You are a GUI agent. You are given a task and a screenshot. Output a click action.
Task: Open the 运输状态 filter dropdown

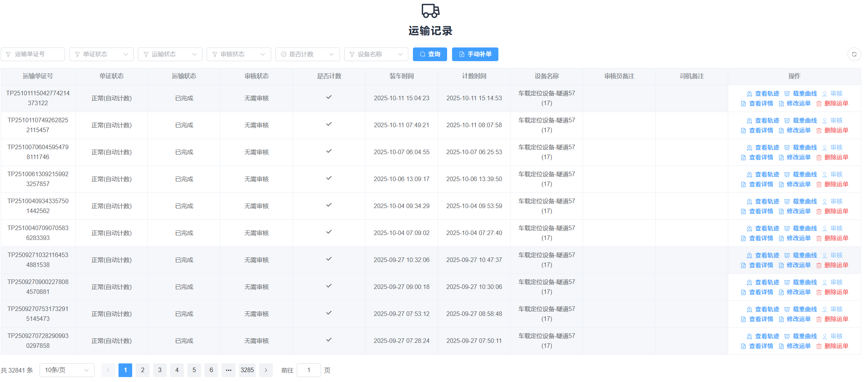pyautogui.click(x=170, y=54)
